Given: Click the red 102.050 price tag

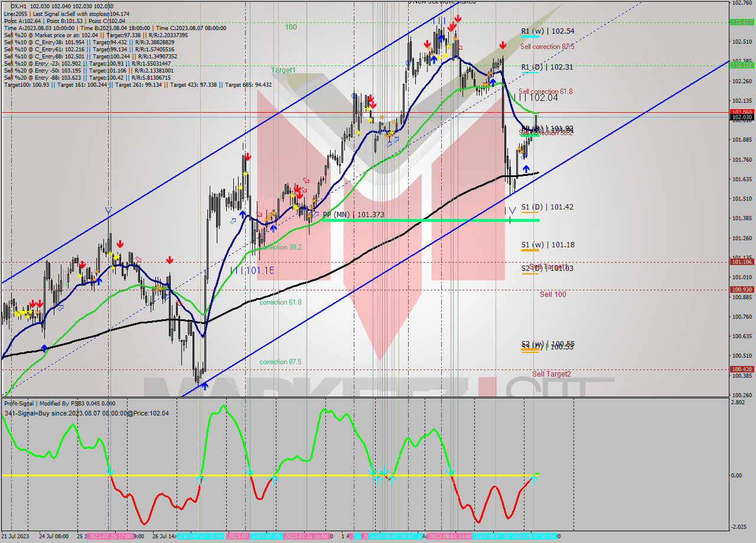Looking at the screenshot, I should [x=742, y=112].
